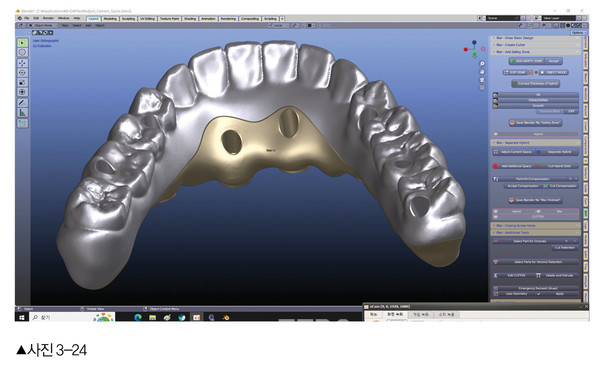Switch to the Sculpting workspace tab
The height and width of the screenshot is (366, 600).
[128, 18]
